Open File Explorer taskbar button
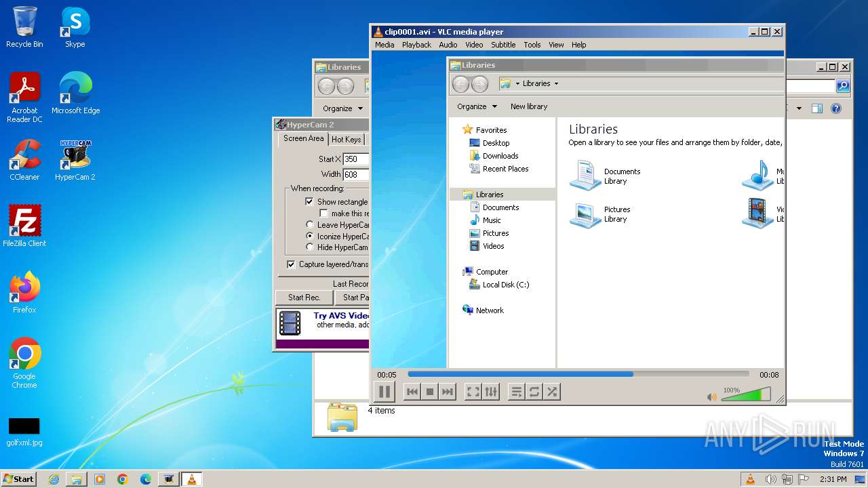The width and height of the screenshot is (868, 488). tap(77, 479)
